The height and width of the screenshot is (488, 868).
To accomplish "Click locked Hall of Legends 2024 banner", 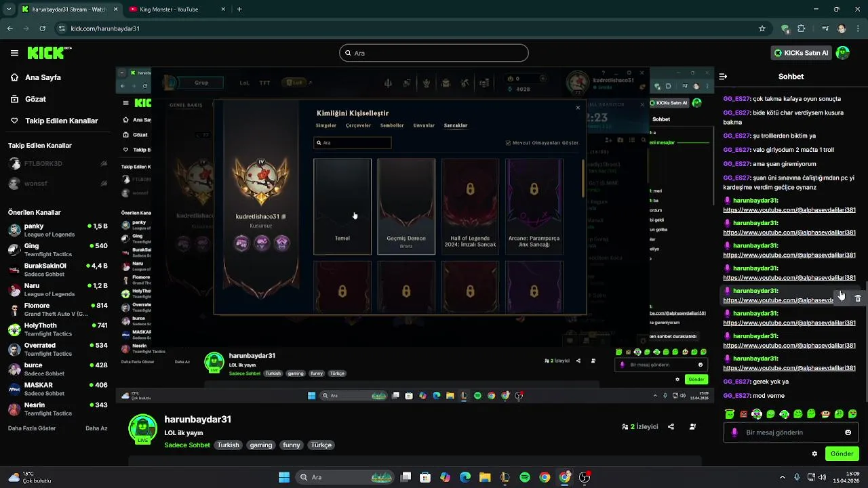I will [470, 207].
